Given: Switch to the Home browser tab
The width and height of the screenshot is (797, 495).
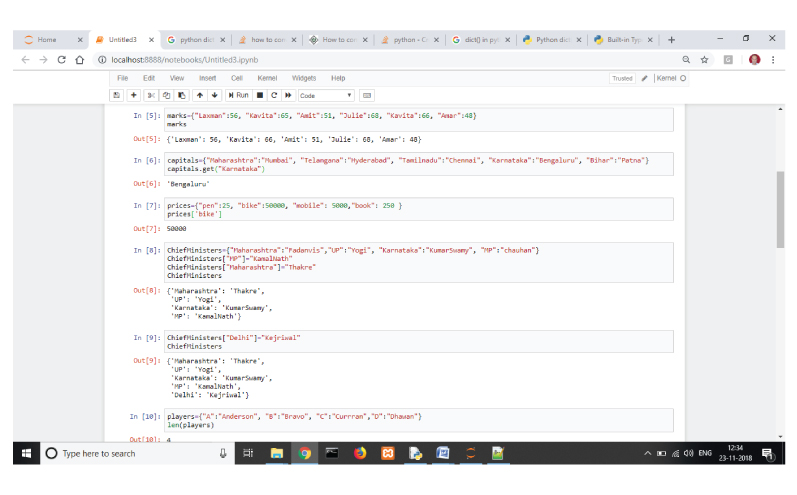Looking at the screenshot, I should (47, 40).
